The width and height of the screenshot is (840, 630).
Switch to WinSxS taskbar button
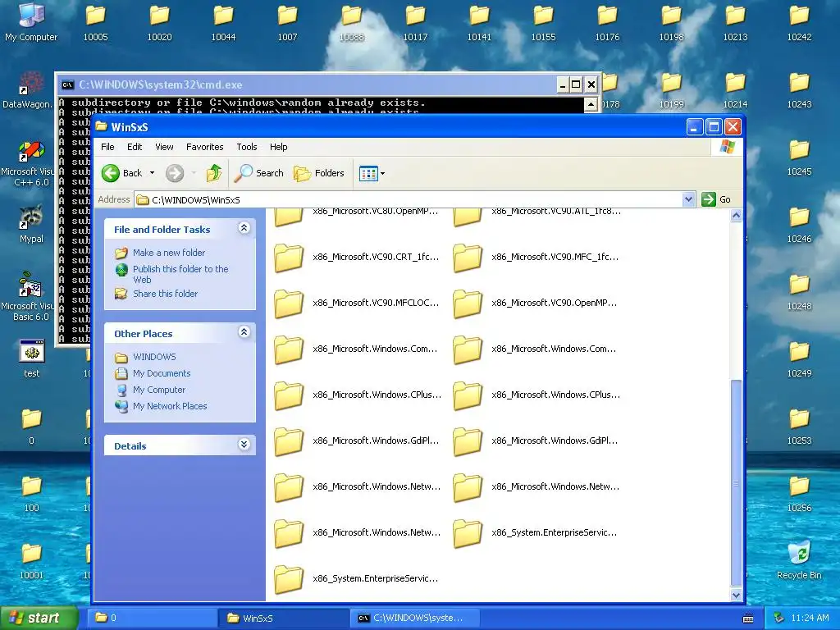tap(283, 618)
